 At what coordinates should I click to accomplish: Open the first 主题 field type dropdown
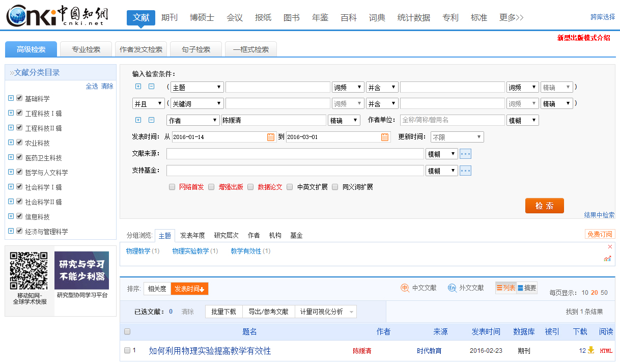coord(197,87)
